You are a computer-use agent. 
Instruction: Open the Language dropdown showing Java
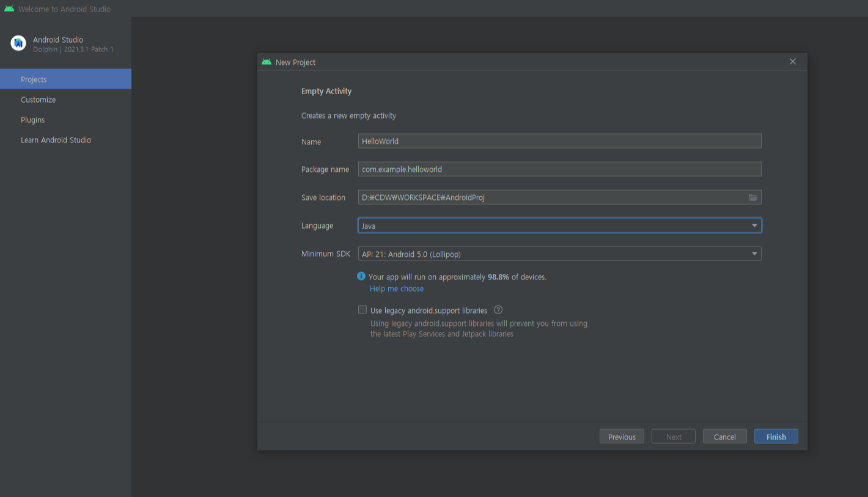[559, 226]
